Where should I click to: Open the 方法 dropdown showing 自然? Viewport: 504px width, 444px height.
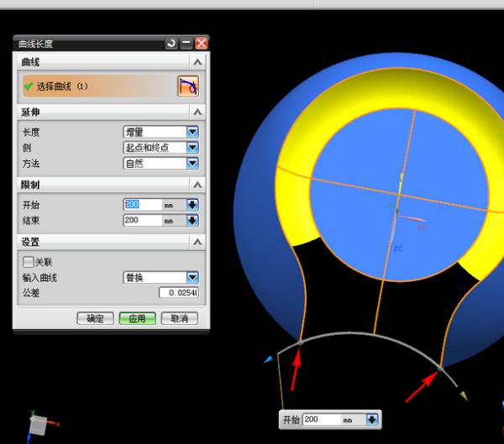click(192, 164)
